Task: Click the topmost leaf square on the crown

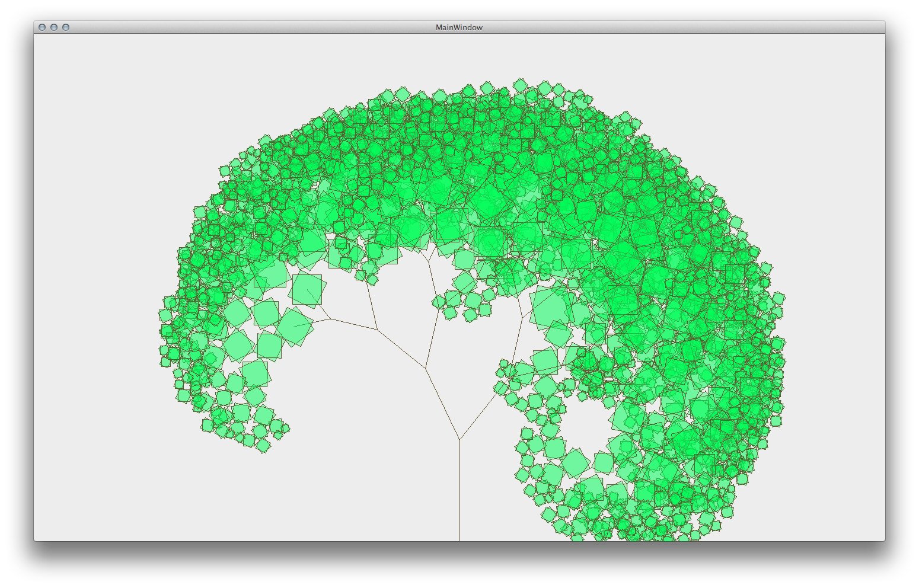Action: (x=520, y=85)
